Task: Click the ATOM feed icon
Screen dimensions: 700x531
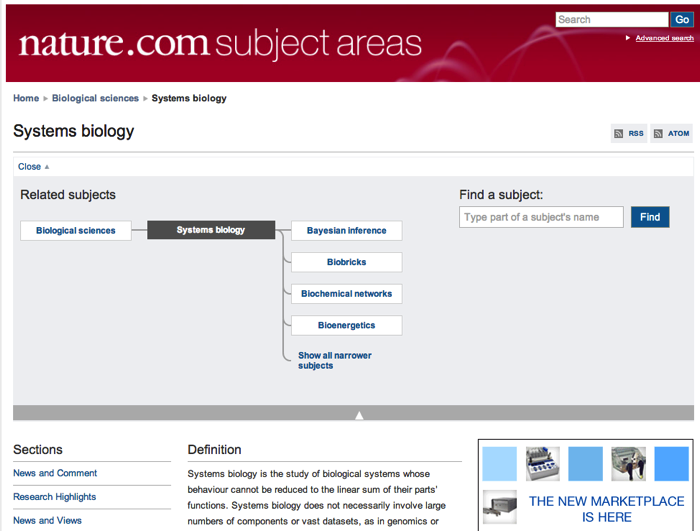Action: coord(658,134)
